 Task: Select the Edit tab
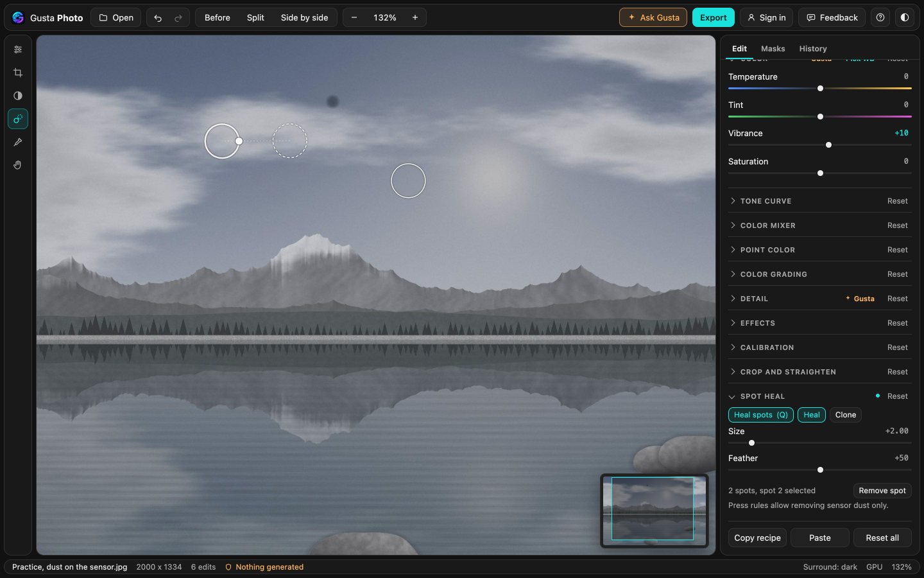pyautogui.click(x=739, y=49)
